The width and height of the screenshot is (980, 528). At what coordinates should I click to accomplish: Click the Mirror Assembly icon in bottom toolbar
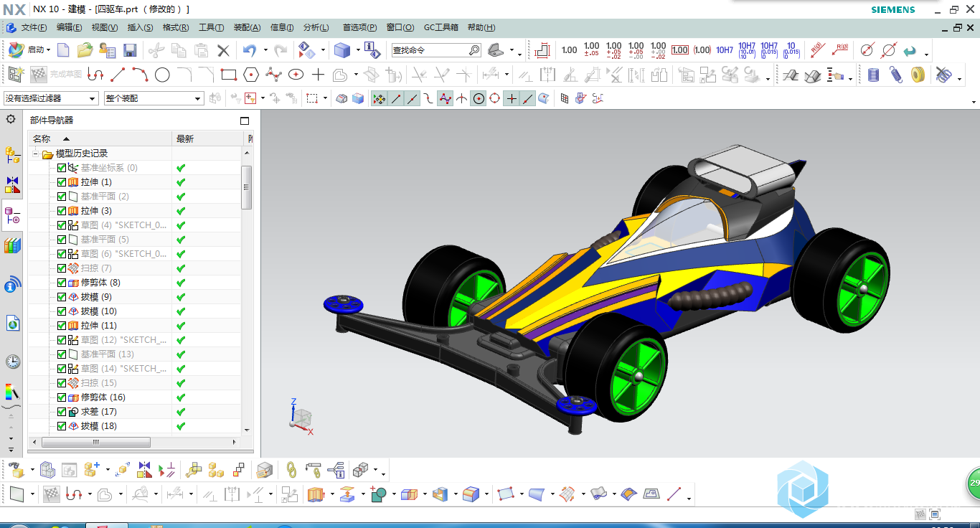click(145, 470)
